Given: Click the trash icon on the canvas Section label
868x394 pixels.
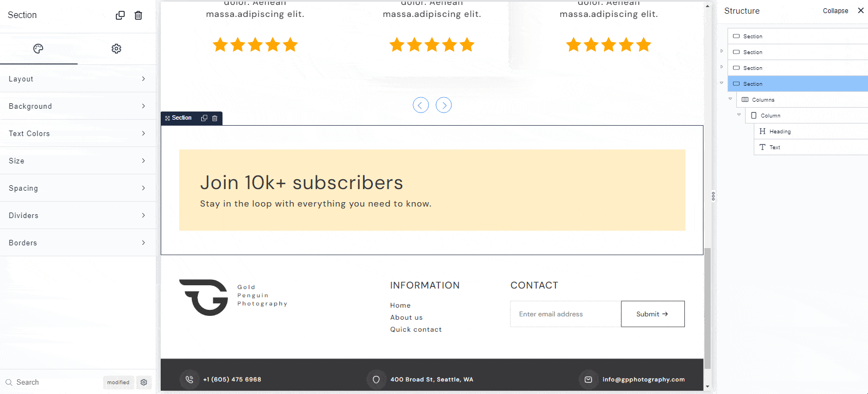Looking at the screenshot, I should (215, 118).
